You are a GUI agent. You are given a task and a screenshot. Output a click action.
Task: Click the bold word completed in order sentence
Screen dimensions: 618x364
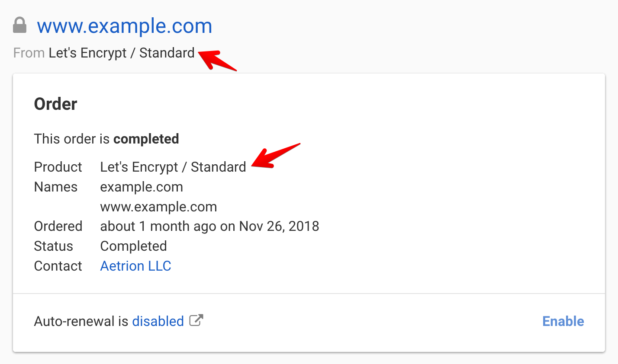[146, 139]
